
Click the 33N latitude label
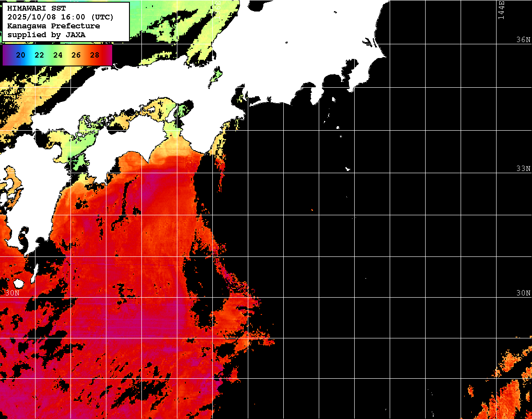coord(523,169)
